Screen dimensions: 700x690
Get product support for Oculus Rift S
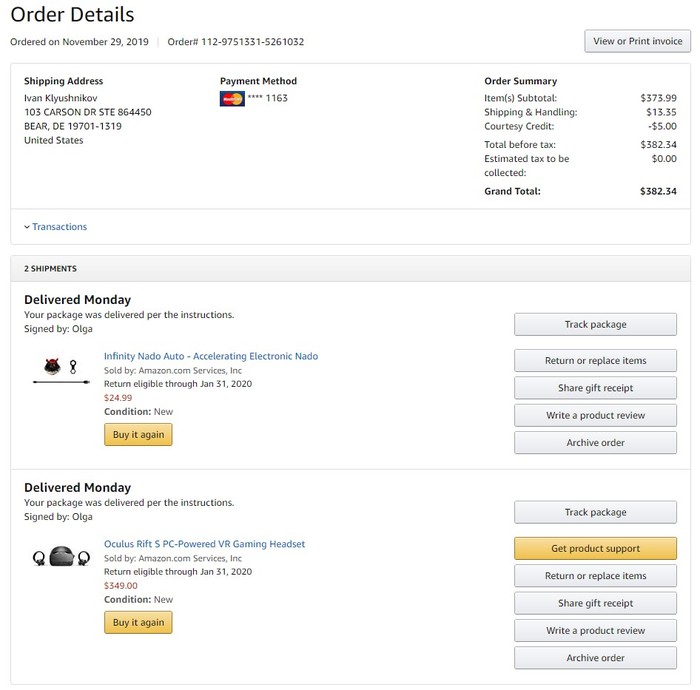[595, 548]
